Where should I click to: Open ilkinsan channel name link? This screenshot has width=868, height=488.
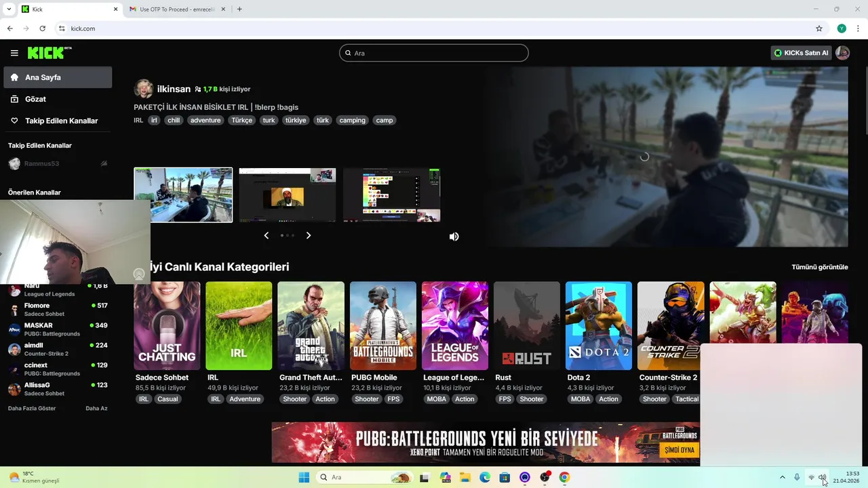point(174,89)
